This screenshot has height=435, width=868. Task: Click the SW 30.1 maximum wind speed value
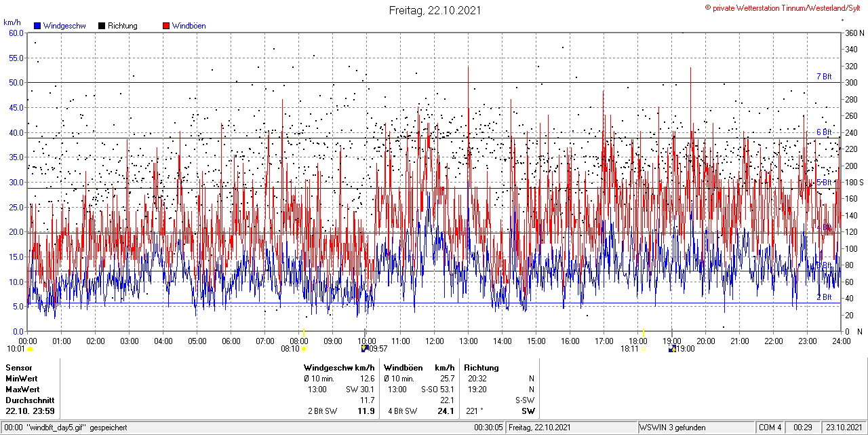point(360,389)
